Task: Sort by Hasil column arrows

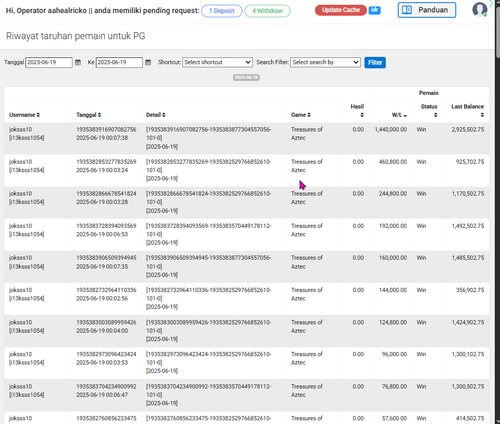Action: coord(362,115)
